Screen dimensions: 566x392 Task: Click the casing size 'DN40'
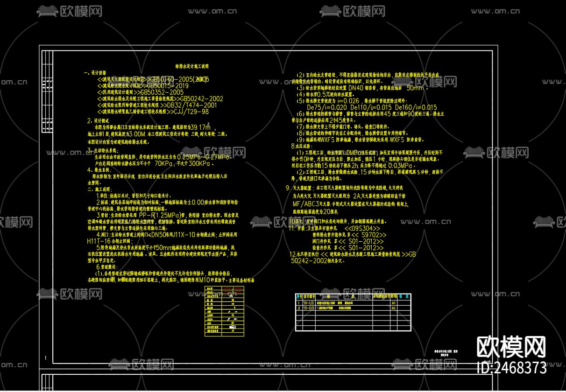tap(356, 87)
